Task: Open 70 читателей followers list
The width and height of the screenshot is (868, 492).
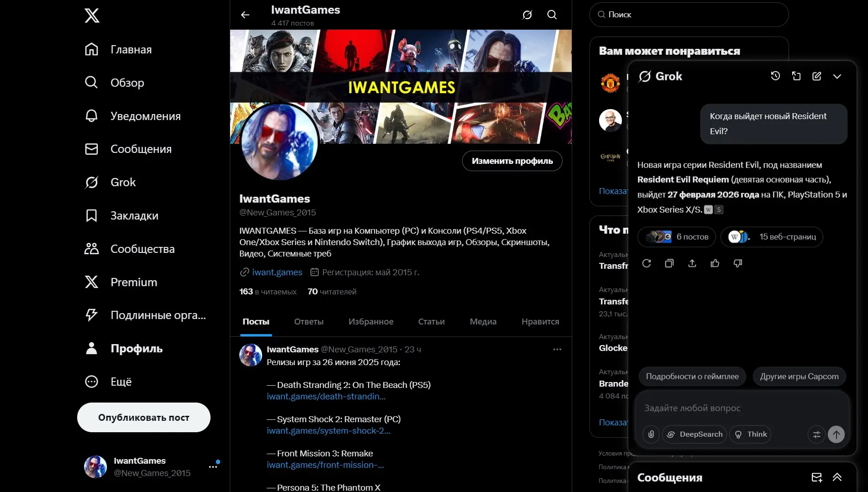Action: (332, 292)
